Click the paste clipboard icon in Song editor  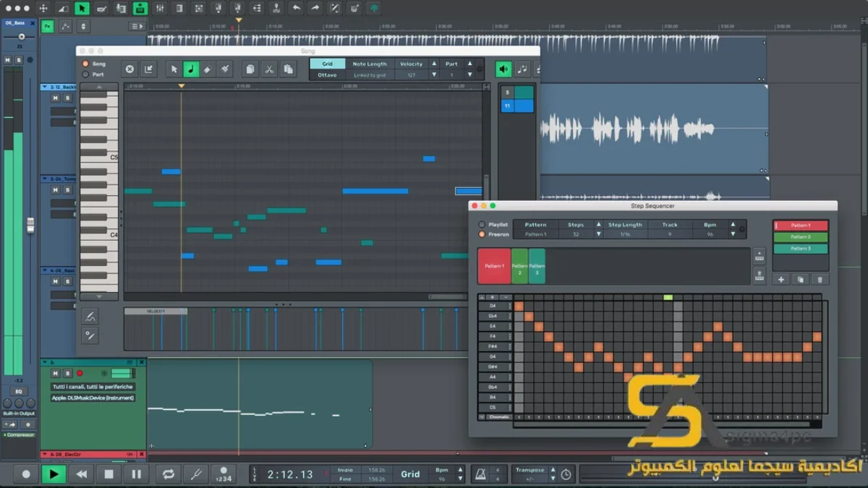[288, 69]
